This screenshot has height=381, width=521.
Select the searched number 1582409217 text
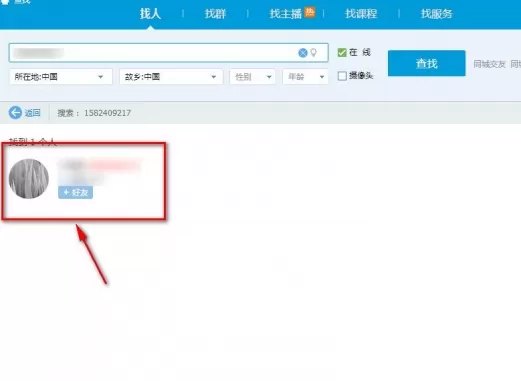point(107,113)
